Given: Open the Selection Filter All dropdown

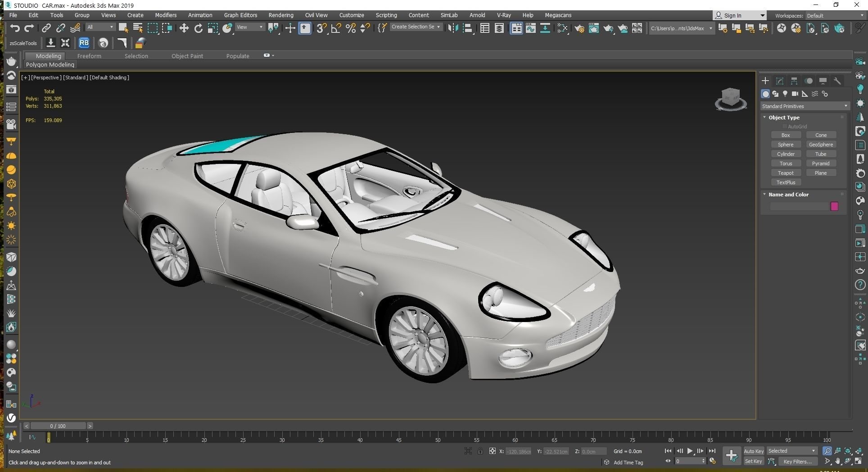Looking at the screenshot, I should (x=100, y=27).
